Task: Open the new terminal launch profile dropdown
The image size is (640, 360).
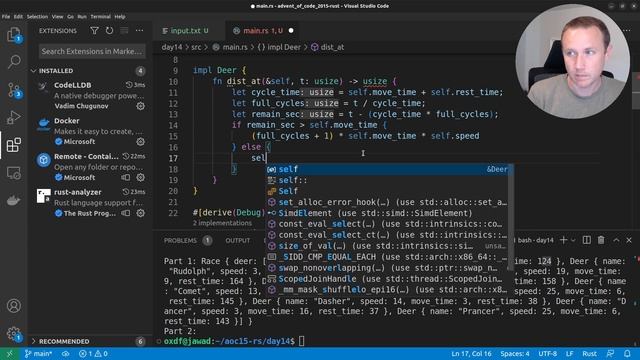Action: click(x=573, y=240)
